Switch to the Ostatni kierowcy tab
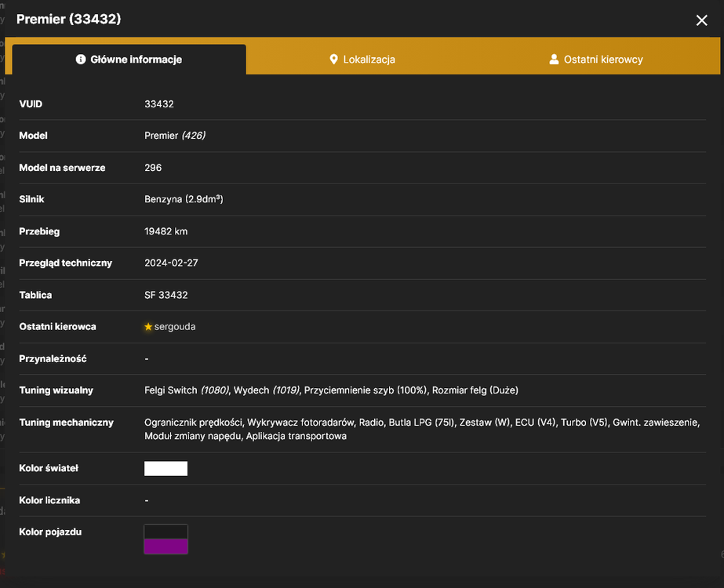Screen dimensions: 724x588 click(x=596, y=60)
